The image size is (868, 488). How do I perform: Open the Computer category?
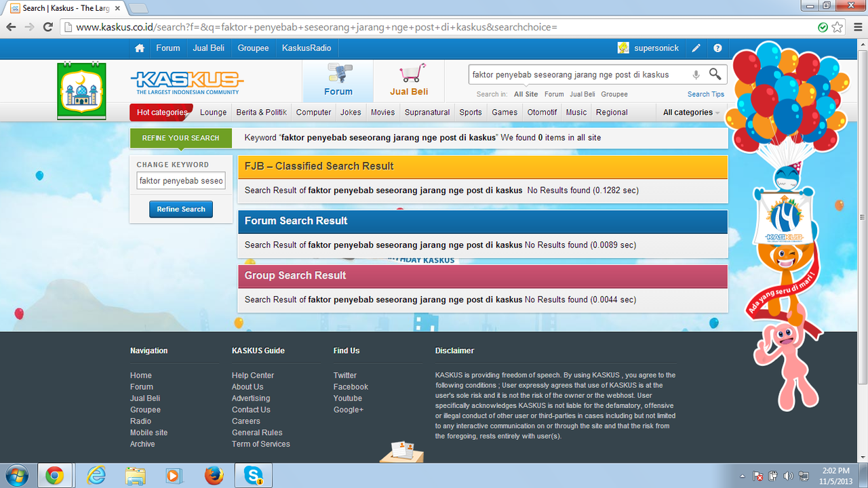[314, 113]
